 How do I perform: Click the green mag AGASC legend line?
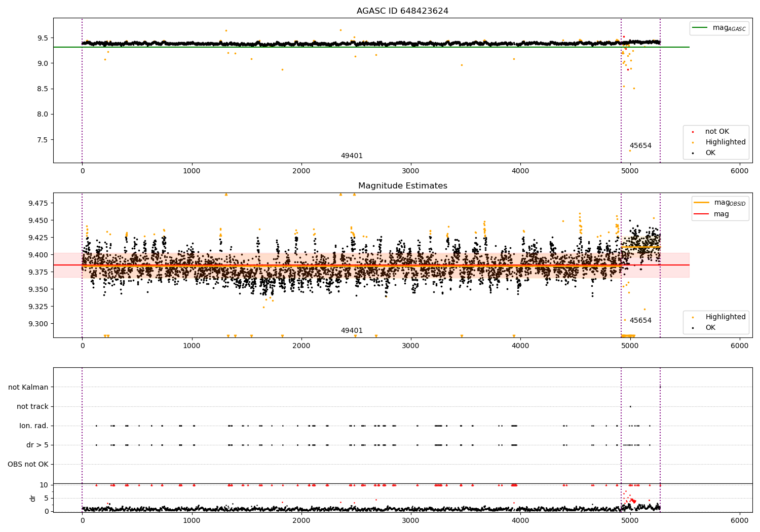[700, 28]
